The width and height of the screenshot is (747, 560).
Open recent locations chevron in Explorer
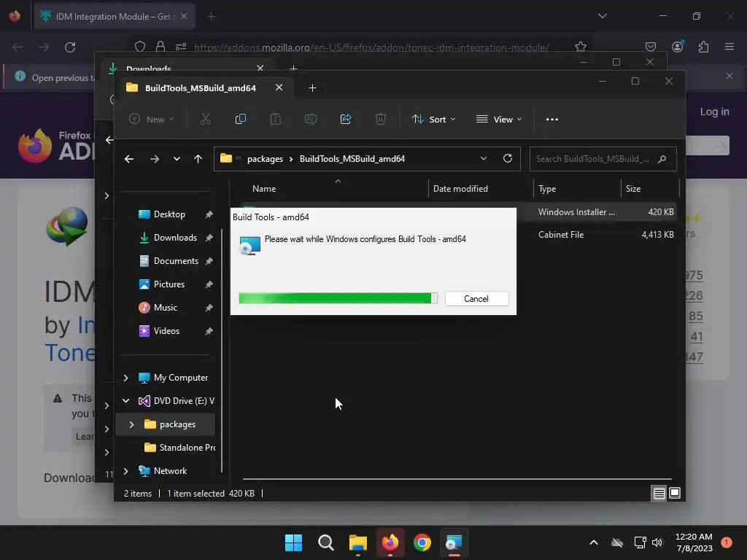177,159
